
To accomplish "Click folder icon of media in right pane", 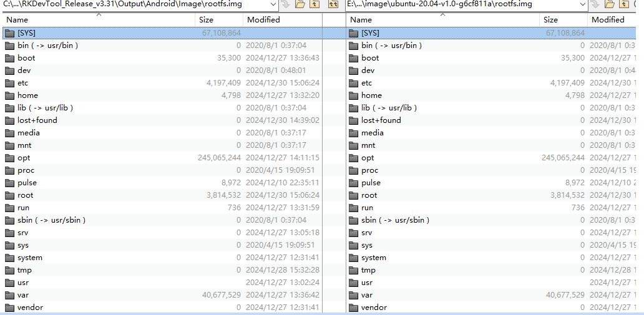I will point(354,133).
